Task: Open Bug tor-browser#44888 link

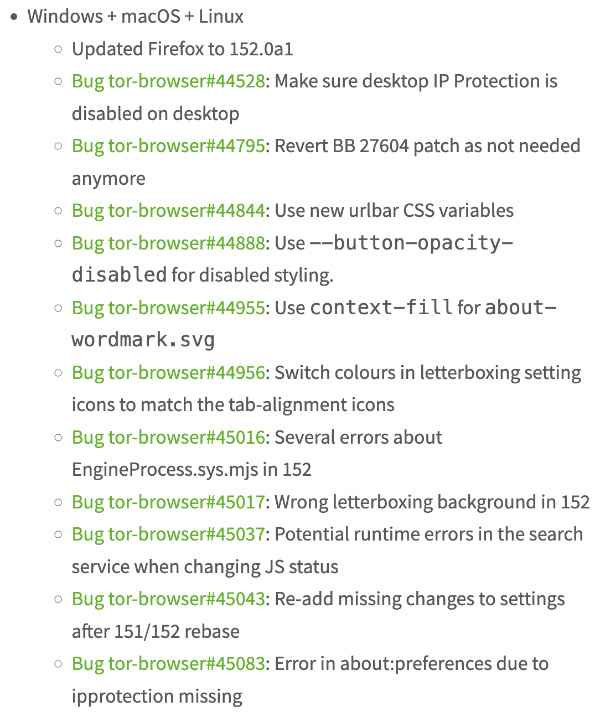Action: tap(168, 244)
